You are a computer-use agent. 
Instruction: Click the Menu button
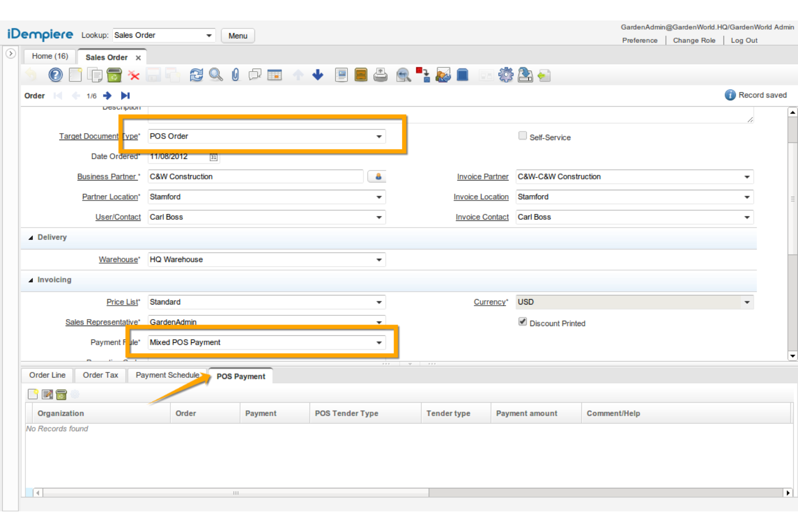click(x=238, y=36)
